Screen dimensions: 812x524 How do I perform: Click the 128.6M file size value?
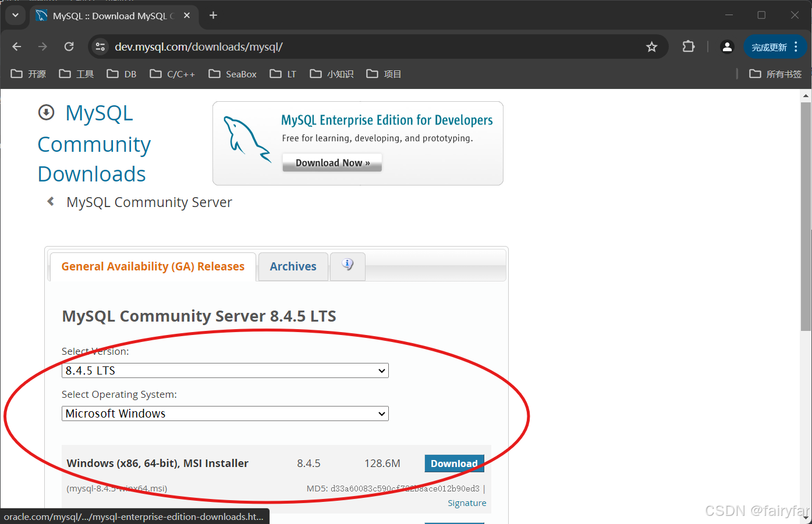click(382, 464)
